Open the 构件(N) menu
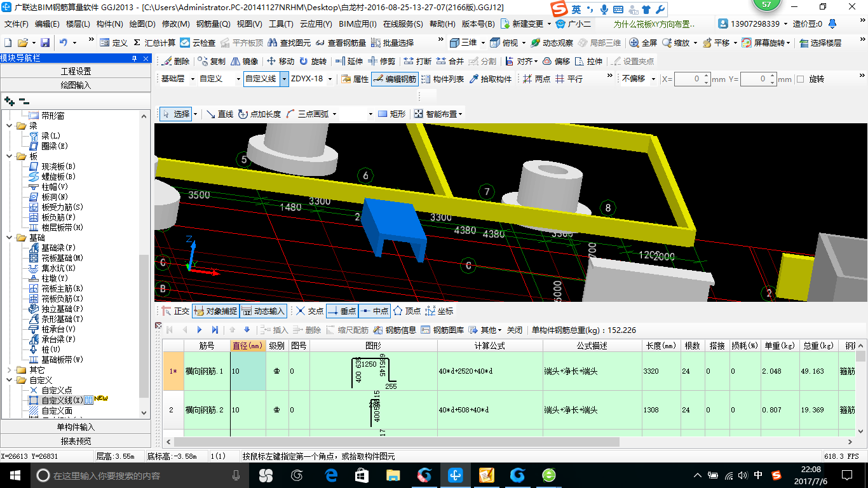This screenshot has width=868, height=488. [109, 24]
